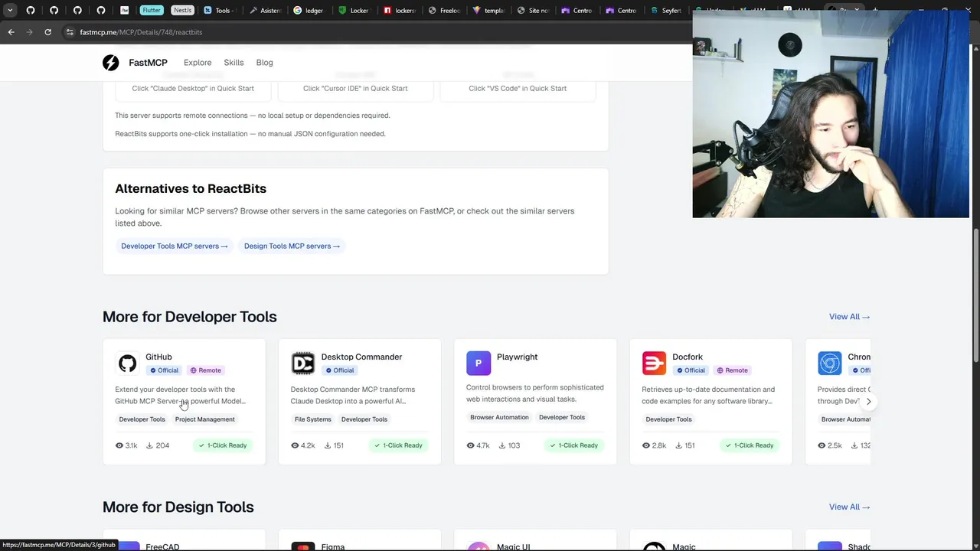Open the Docfork card title

click(688, 357)
